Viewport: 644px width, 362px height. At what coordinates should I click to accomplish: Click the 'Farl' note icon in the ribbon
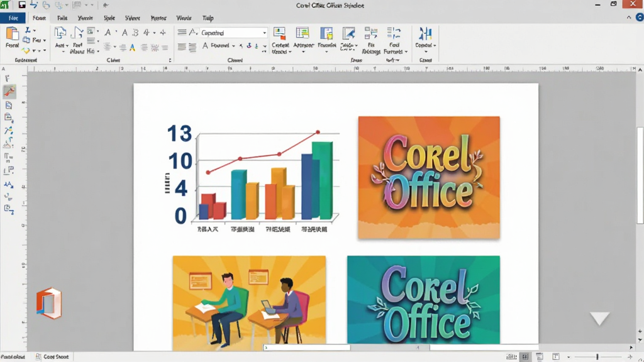click(x=77, y=33)
